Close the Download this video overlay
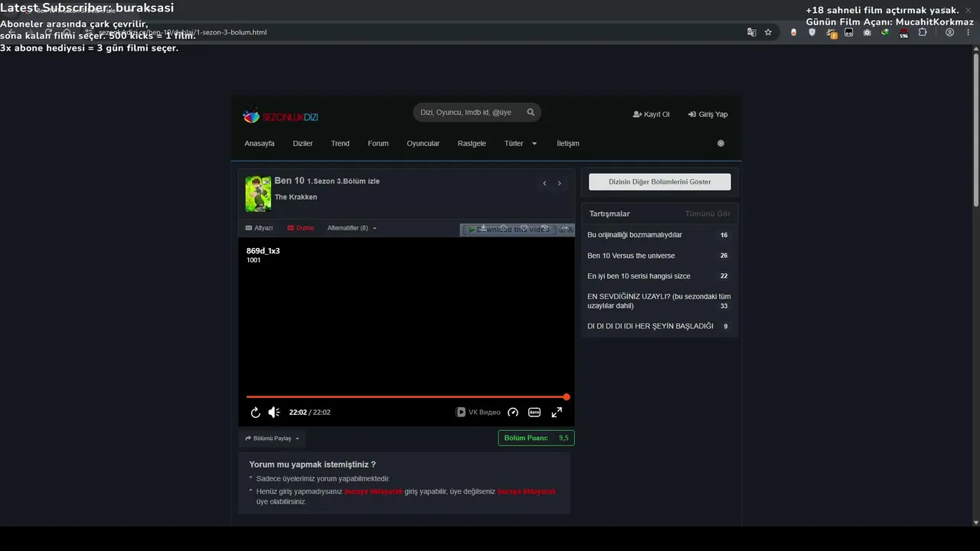The image size is (980, 551). click(569, 229)
